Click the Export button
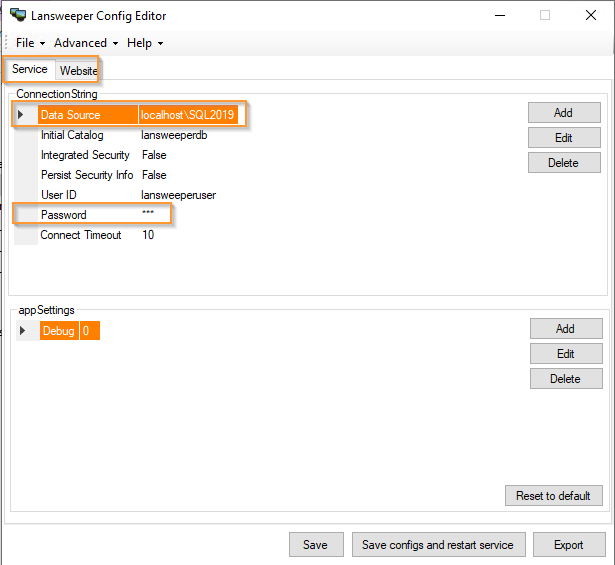The image size is (615, 565). pyautogui.click(x=568, y=545)
